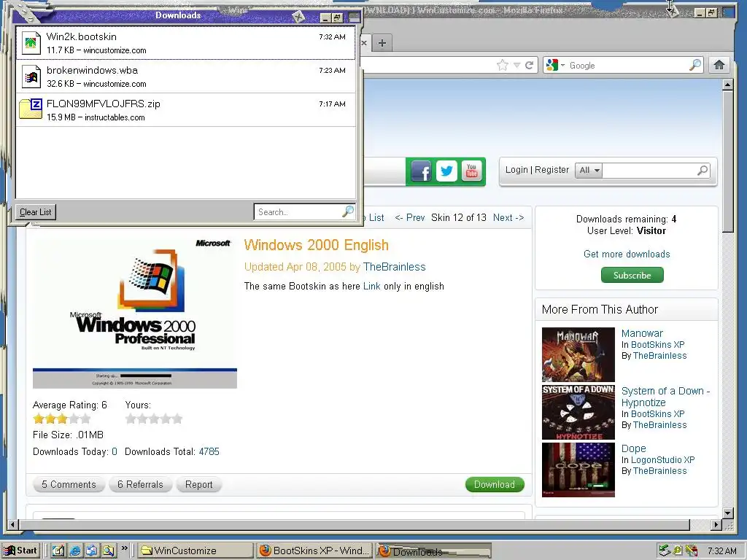Open the YouTube channel icon
The height and width of the screenshot is (560, 747).
tap(472, 171)
